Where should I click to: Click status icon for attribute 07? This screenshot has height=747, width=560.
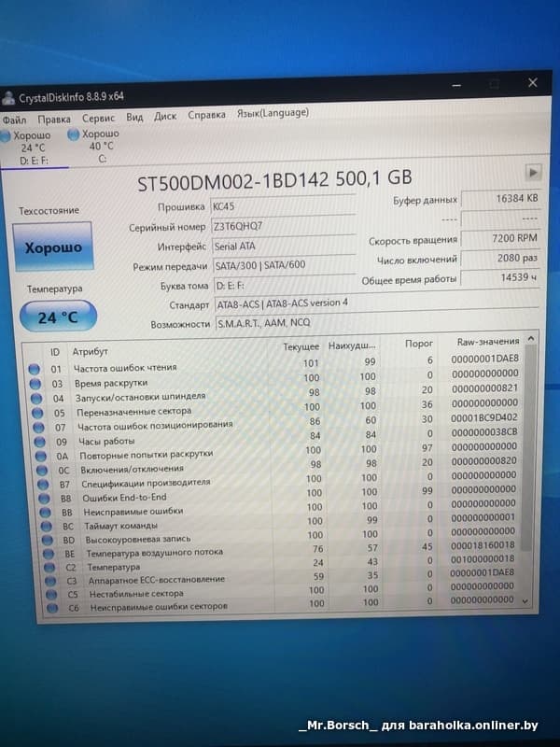(x=39, y=428)
